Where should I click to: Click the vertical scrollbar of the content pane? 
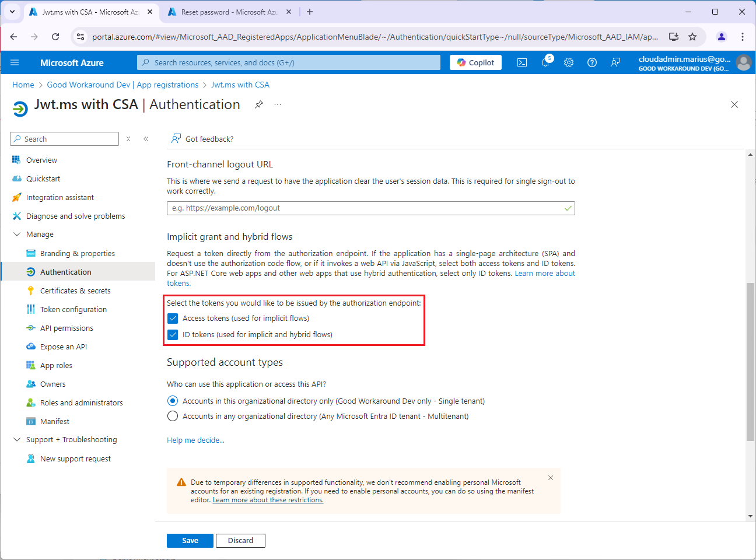pos(750,362)
